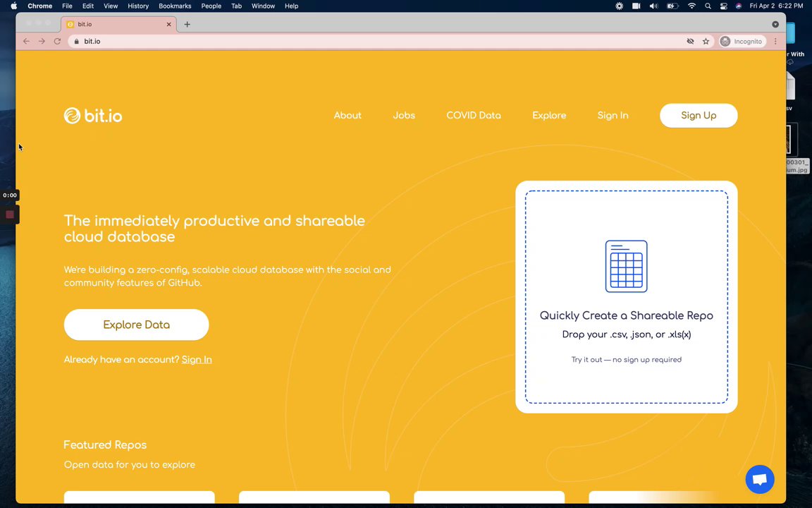Click the bit.io logo icon
The image size is (812, 508).
[72, 116]
